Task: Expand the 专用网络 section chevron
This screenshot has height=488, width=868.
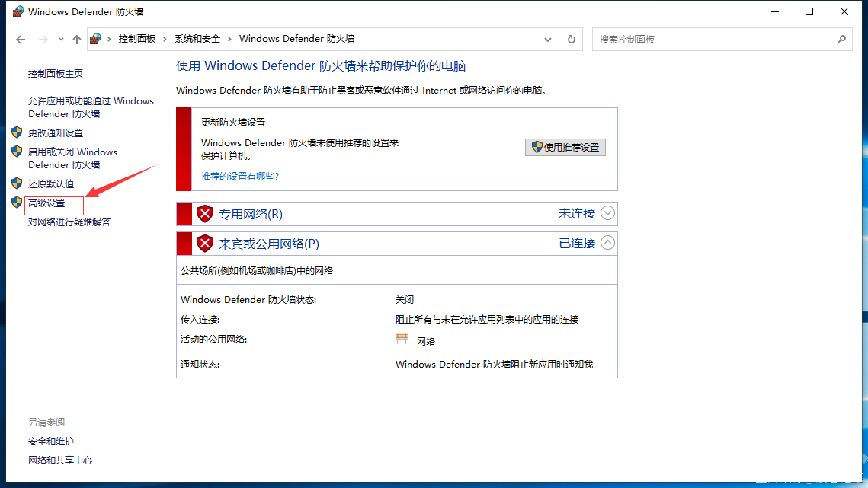Action: pos(607,213)
